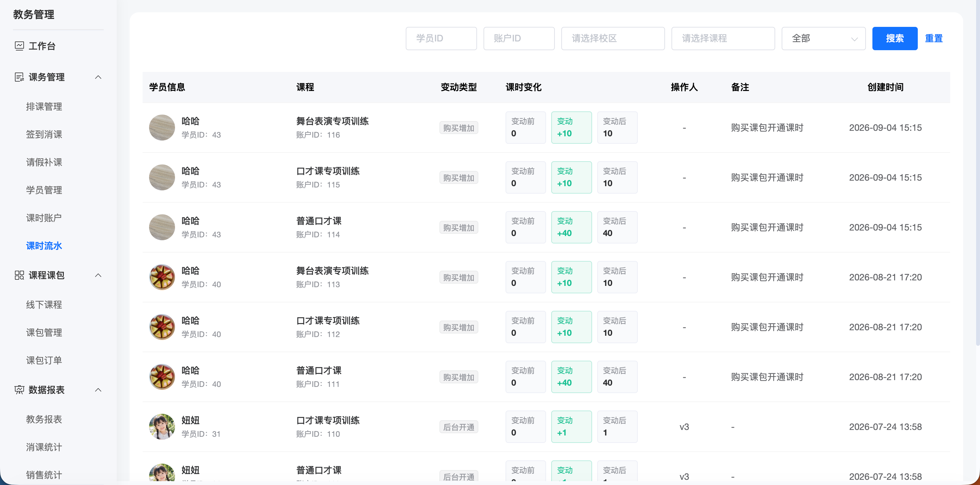
Task: Click 账户ID：116 text
Action: pyautogui.click(x=318, y=135)
